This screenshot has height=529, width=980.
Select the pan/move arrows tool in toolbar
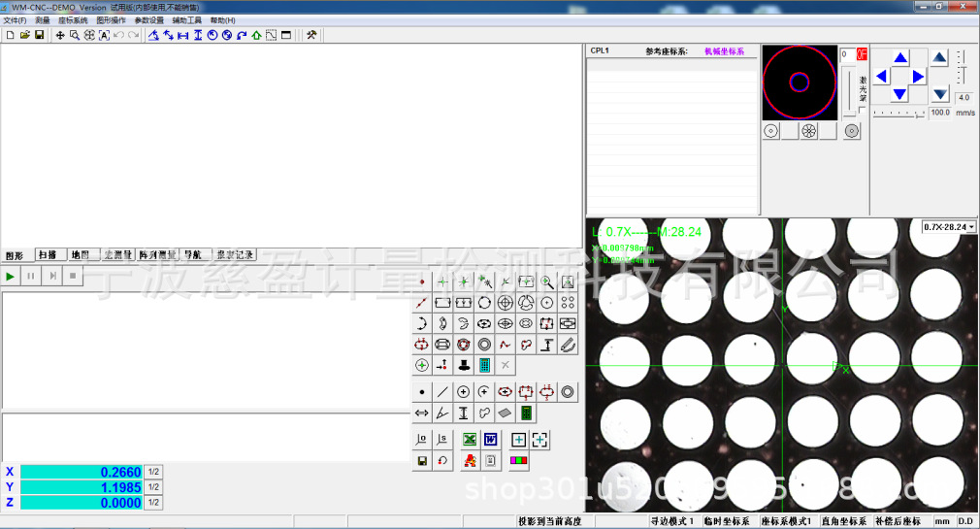pyautogui.click(x=60, y=35)
